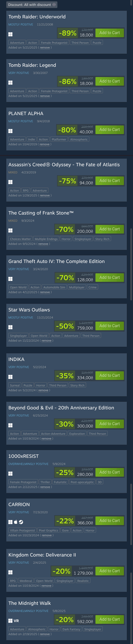Select the 'Villain Protagonist' tag on CARRION
Image resolution: width=133 pixels, height=644 pixels.
pyautogui.click(x=22, y=530)
